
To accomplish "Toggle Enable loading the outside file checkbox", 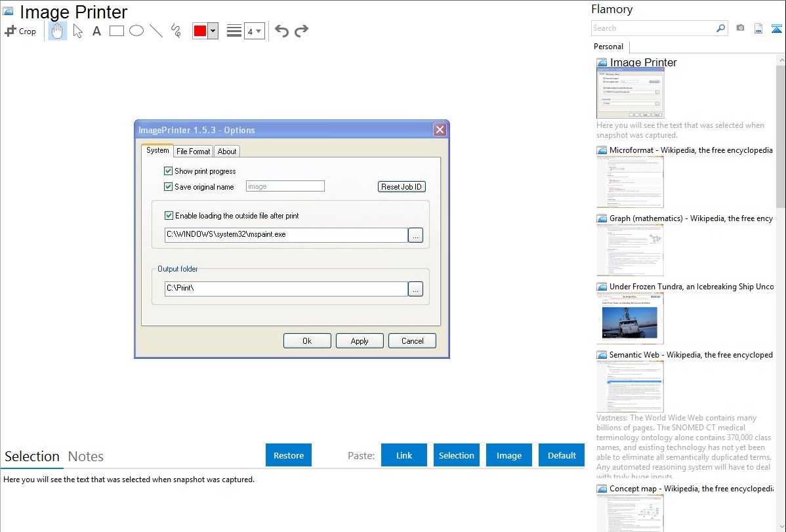I will click(169, 216).
